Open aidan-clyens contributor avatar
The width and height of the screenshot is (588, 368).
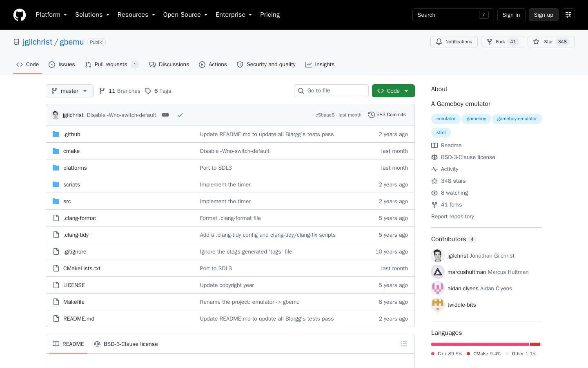click(438, 288)
